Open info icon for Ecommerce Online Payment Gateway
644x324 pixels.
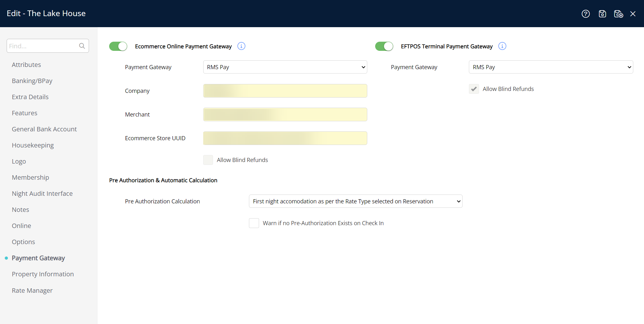click(241, 46)
